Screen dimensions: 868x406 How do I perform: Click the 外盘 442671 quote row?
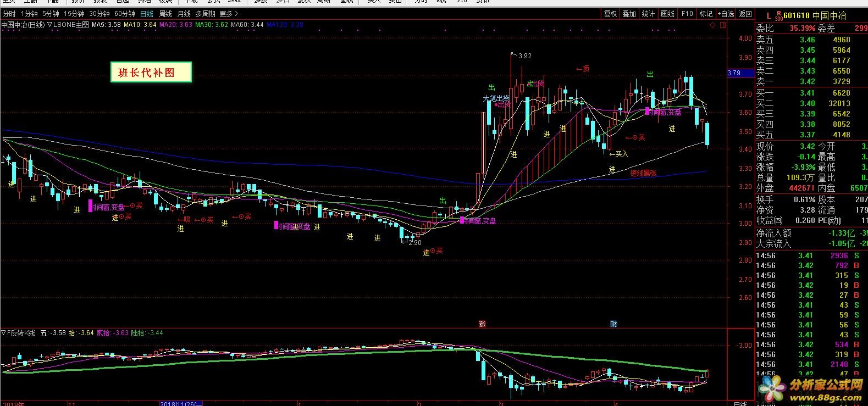click(786, 188)
